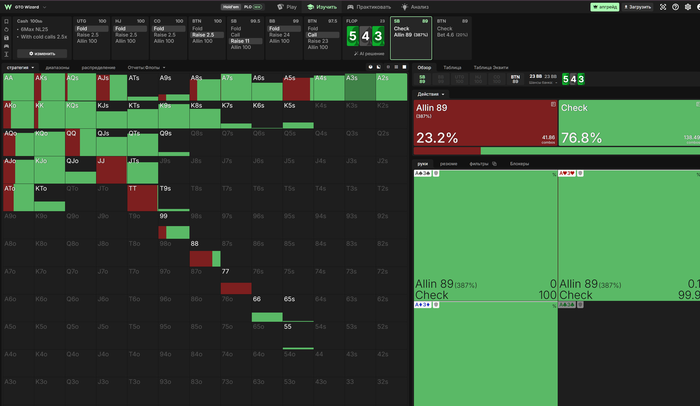The height and width of the screenshot is (406, 700).
Task: Click the изменить button
Action: click(x=42, y=54)
